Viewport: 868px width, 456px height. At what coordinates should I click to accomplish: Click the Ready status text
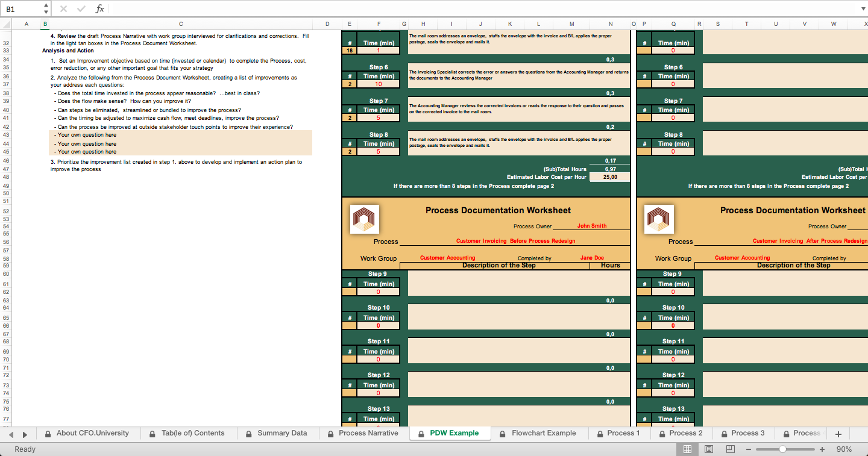pyautogui.click(x=25, y=449)
